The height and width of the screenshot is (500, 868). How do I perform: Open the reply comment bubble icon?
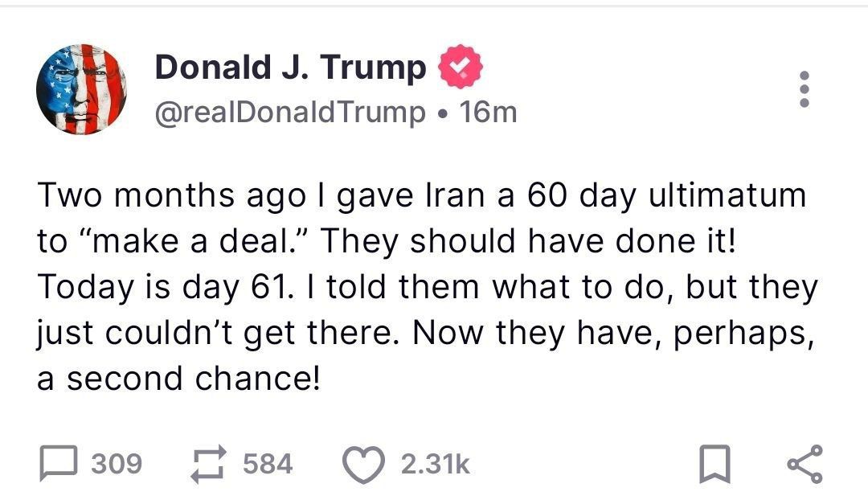coord(59,464)
